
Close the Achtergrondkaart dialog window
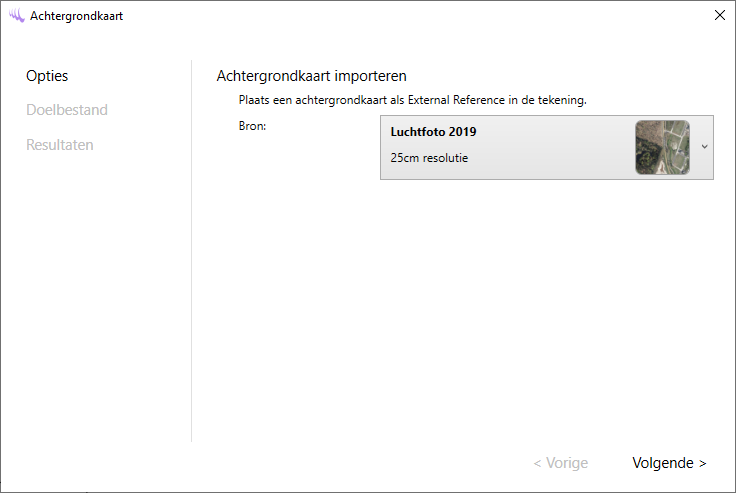(719, 15)
